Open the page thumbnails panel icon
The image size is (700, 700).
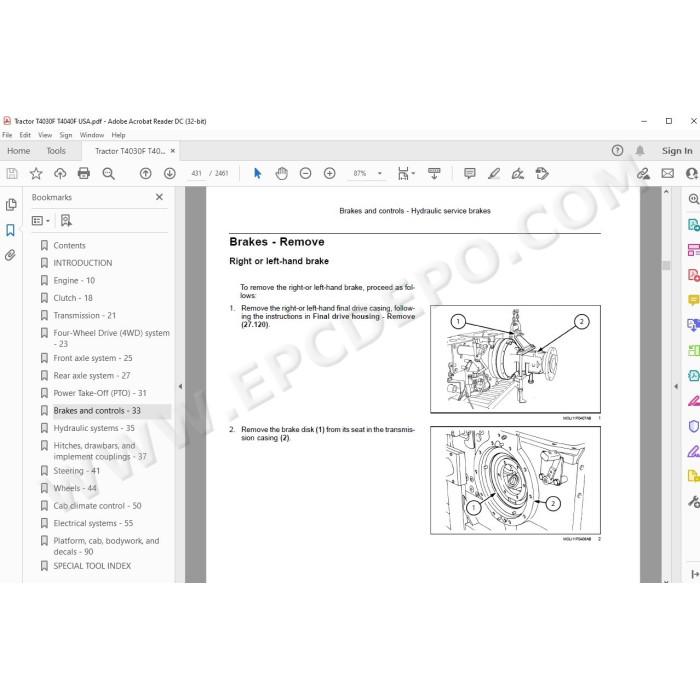(11, 204)
